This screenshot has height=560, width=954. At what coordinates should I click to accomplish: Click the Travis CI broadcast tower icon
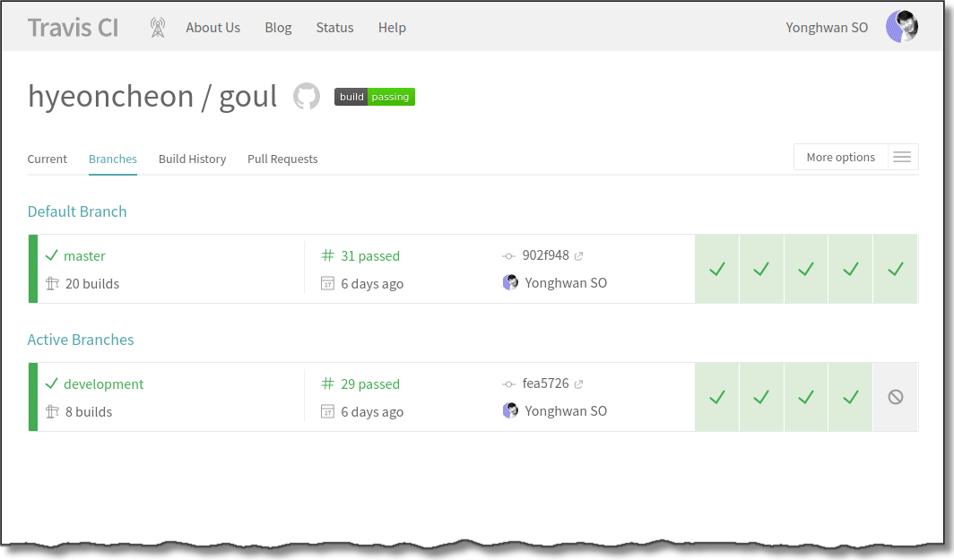coord(158,28)
